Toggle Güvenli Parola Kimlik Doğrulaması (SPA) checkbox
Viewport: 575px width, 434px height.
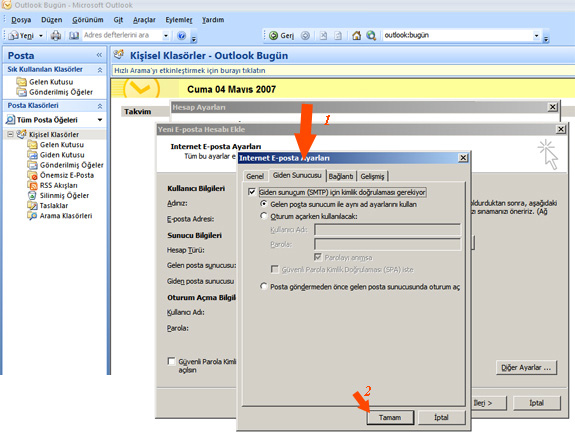(x=274, y=269)
